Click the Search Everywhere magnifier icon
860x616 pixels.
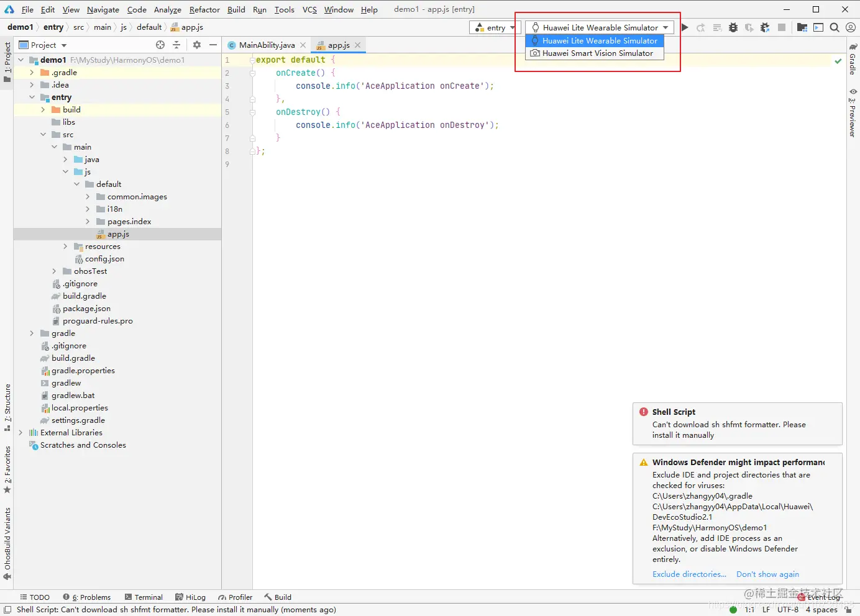835,27
